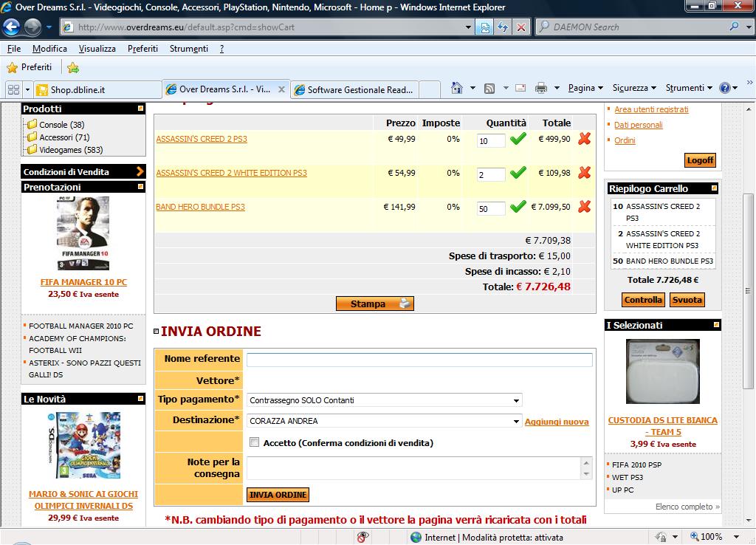Open Favorites center via the star Preferiti button

(x=30, y=67)
